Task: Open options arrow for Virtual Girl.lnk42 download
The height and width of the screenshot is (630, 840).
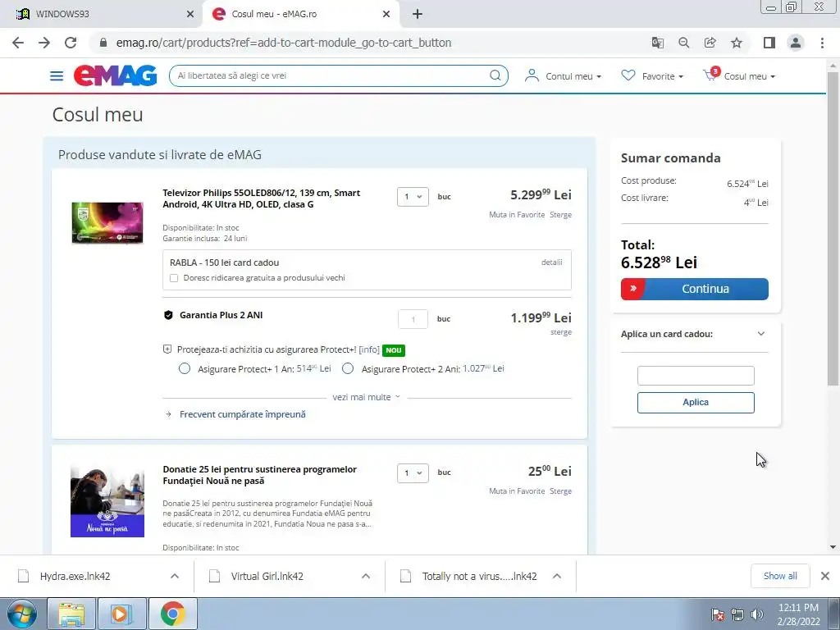Action: (365, 576)
